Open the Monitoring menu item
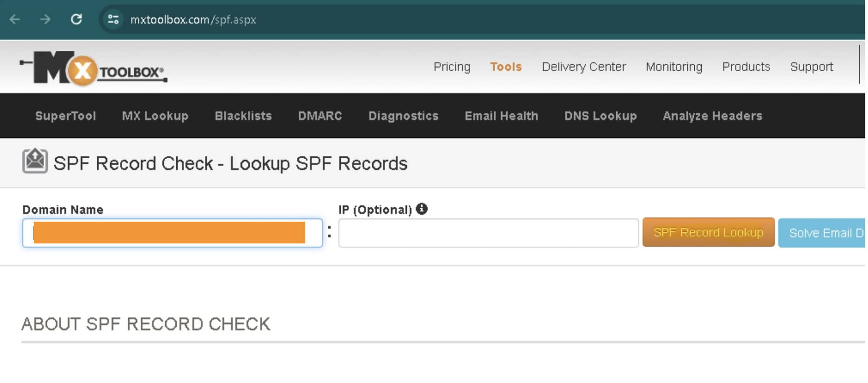868x383 pixels. pyautogui.click(x=674, y=67)
